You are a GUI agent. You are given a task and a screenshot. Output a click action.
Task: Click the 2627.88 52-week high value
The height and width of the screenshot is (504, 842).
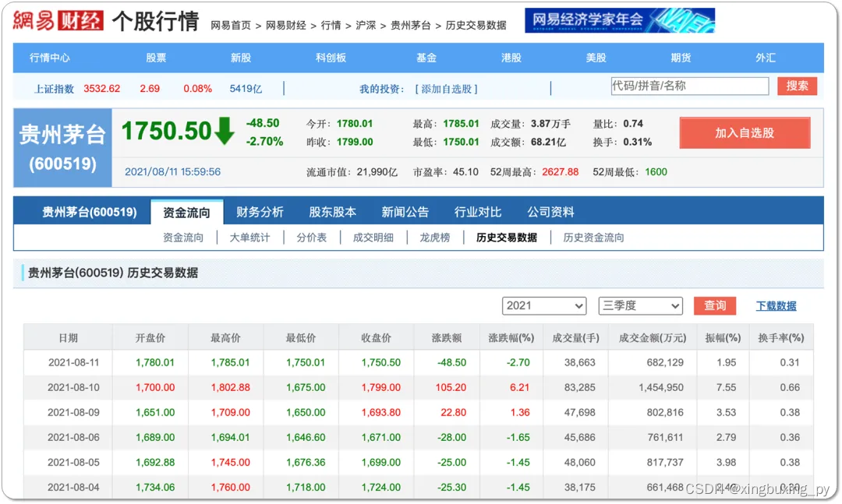(560, 171)
